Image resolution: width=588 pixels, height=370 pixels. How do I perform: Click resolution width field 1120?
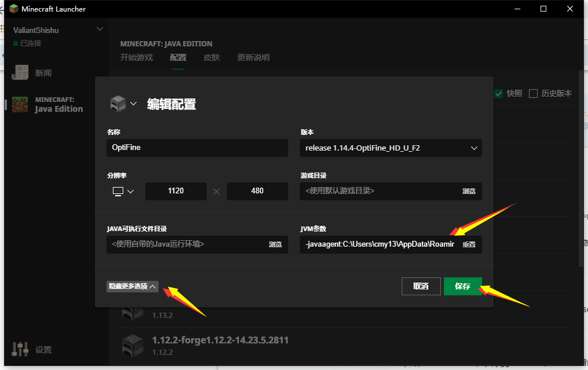click(x=176, y=191)
